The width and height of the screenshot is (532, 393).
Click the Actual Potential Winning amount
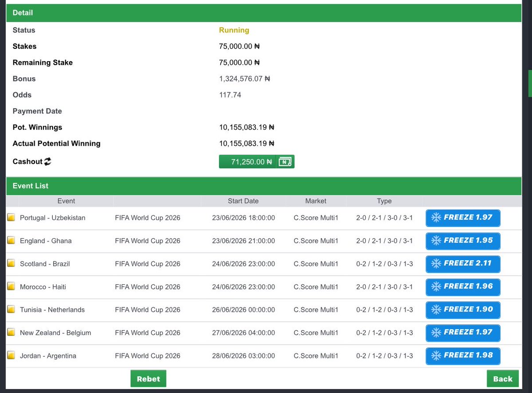[247, 144]
